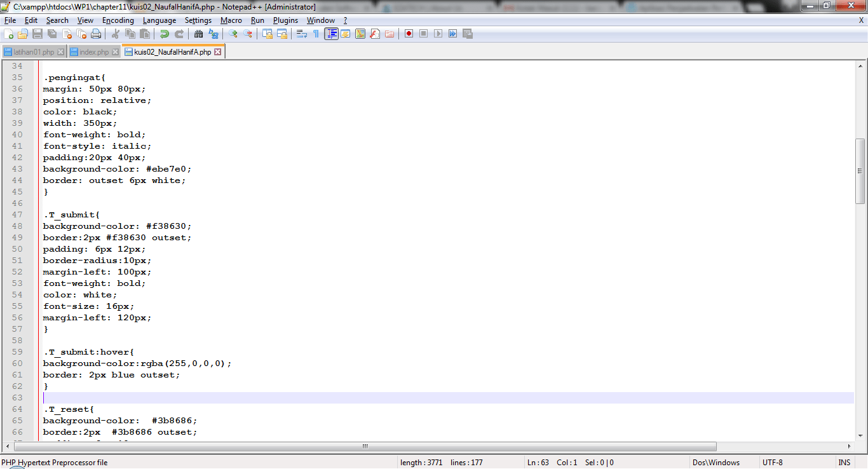Open the User Defined Language dialog icon
This screenshot has height=469, width=868.
coord(346,34)
